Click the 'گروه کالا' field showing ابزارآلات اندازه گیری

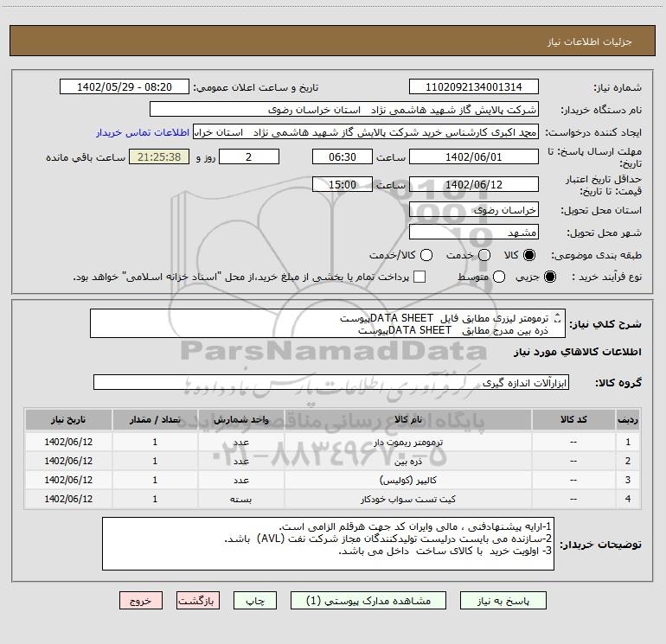tap(329, 382)
